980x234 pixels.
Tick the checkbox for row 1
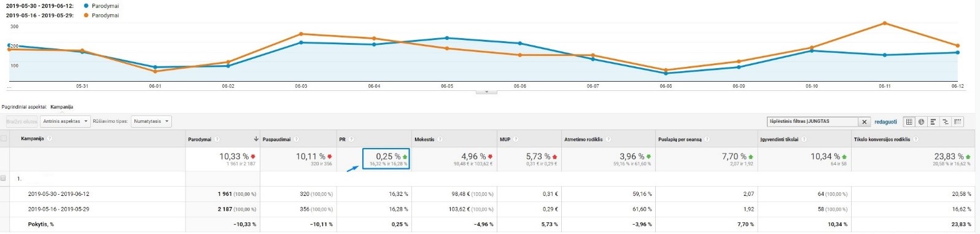(4, 178)
